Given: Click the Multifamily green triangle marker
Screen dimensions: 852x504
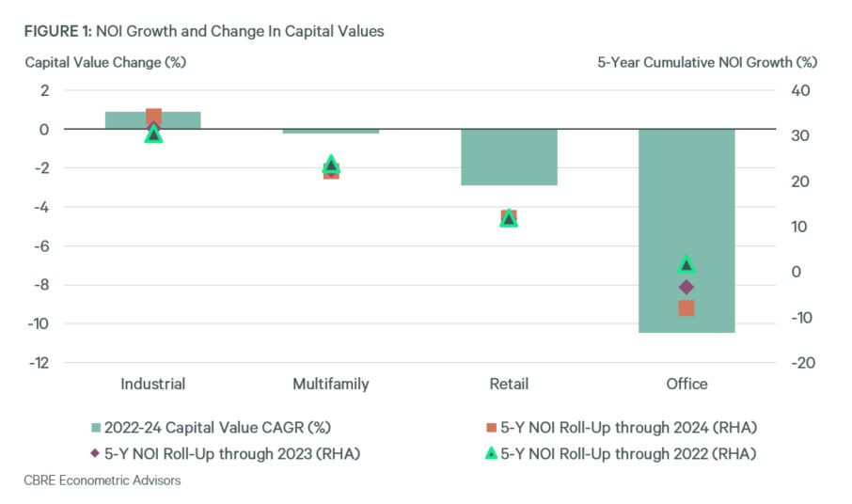Looking at the screenshot, I should pos(331,165).
